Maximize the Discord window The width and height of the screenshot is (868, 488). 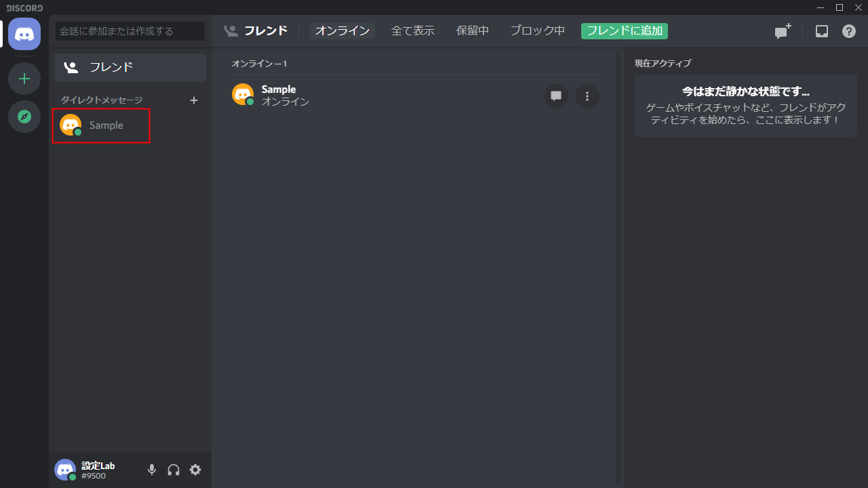tap(840, 7)
